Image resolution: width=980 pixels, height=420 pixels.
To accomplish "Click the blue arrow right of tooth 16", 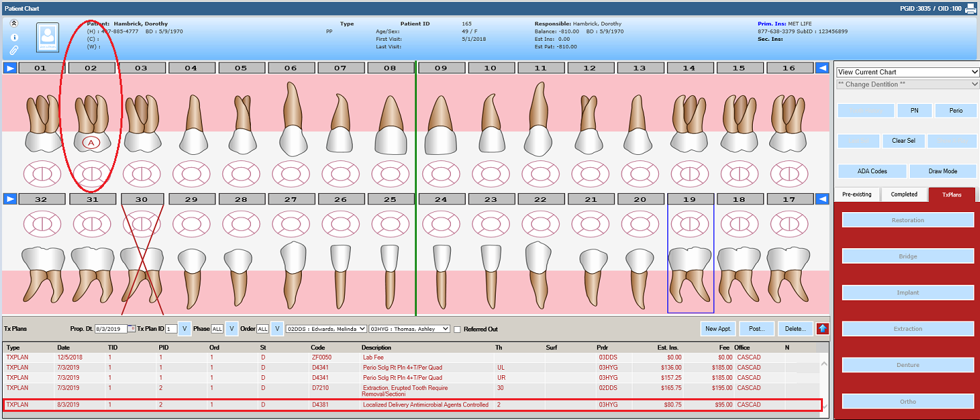I will pyautogui.click(x=822, y=68).
